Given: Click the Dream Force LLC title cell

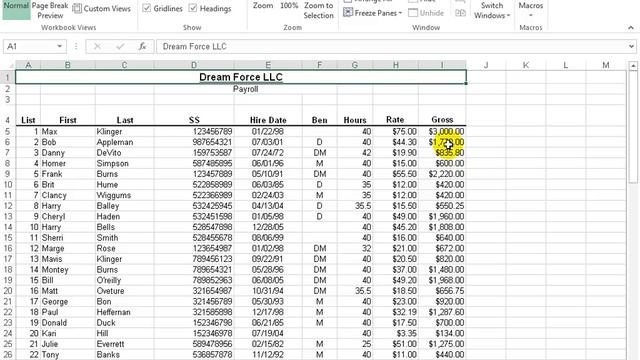Looking at the screenshot, I should pyautogui.click(x=241, y=77).
